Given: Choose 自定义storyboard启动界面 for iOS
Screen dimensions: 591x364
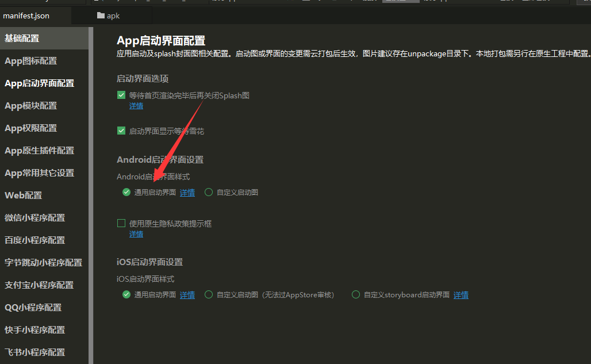Looking at the screenshot, I should 356,294.
